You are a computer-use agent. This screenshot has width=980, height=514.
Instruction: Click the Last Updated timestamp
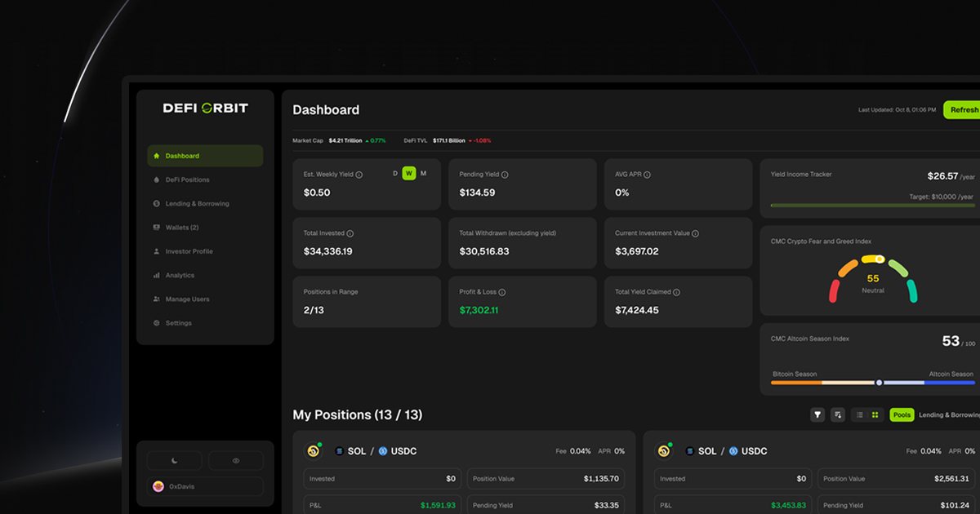point(897,109)
